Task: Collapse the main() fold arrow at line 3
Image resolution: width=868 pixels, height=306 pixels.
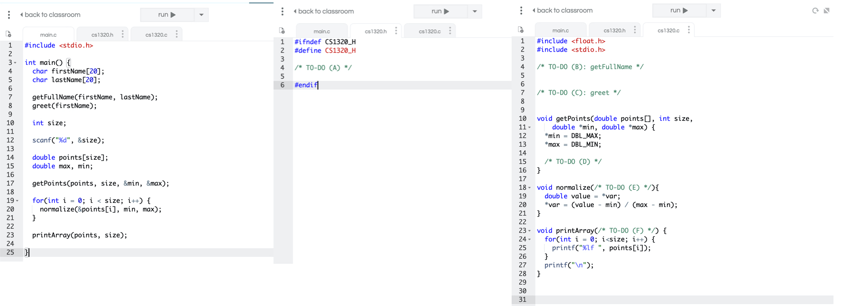Action: pyautogui.click(x=15, y=63)
